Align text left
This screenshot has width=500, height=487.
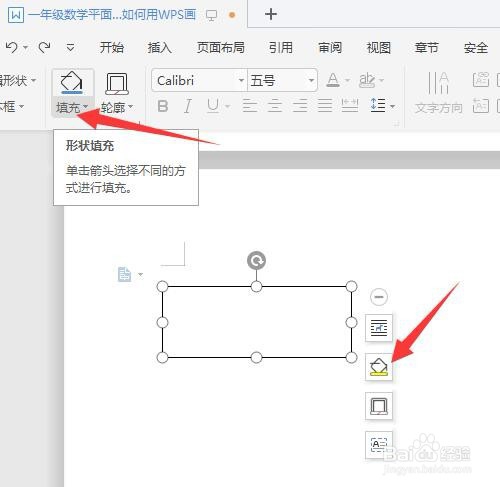point(250,106)
